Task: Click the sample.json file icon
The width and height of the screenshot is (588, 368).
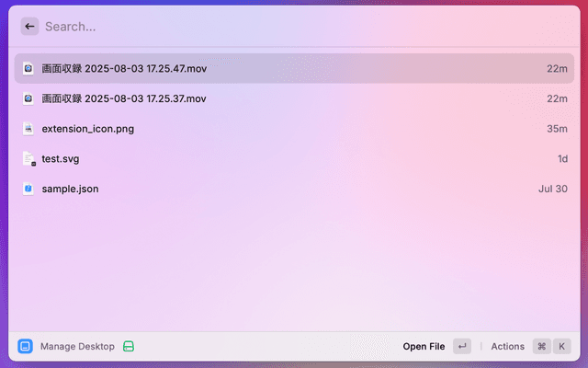Action: (x=28, y=189)
